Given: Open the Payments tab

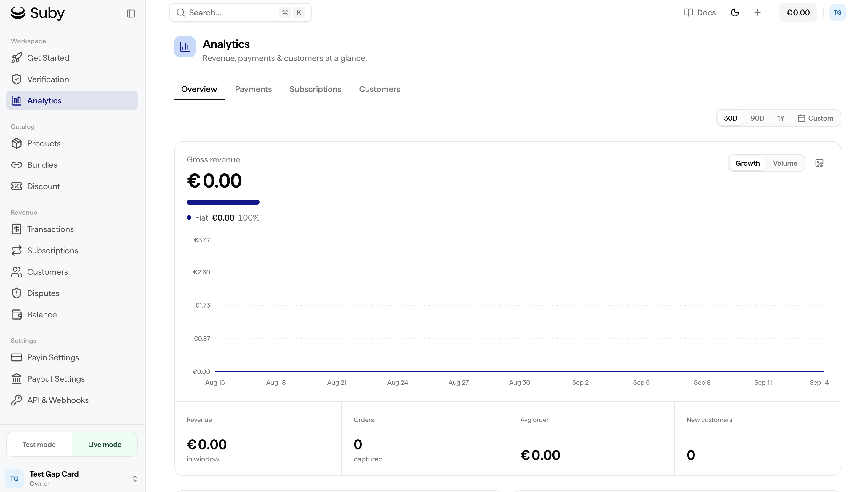Looking at the screenshot, I should point(253,89).
